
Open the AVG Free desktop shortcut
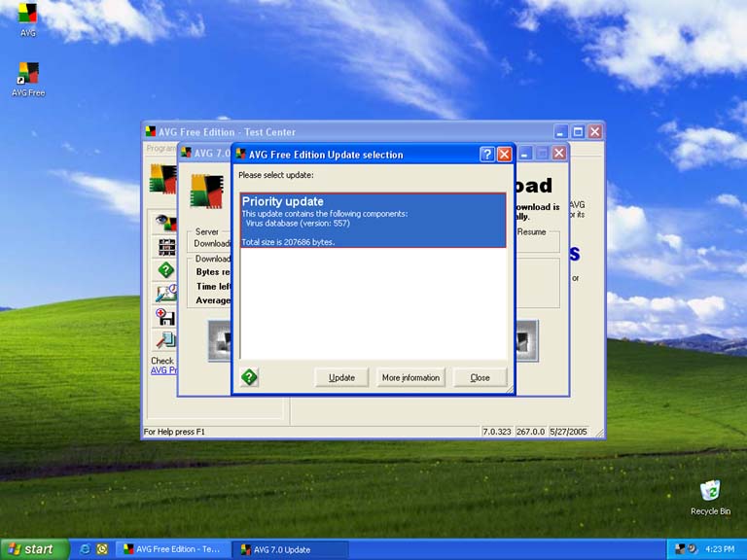(28, 74)
